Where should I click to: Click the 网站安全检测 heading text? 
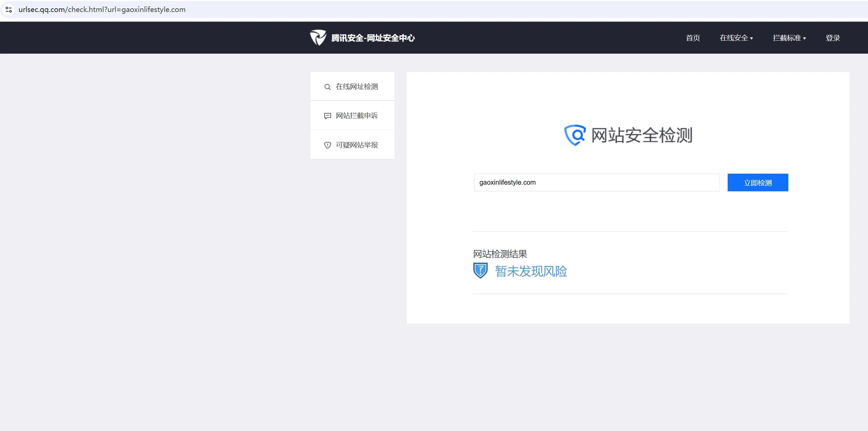[642, 135]
